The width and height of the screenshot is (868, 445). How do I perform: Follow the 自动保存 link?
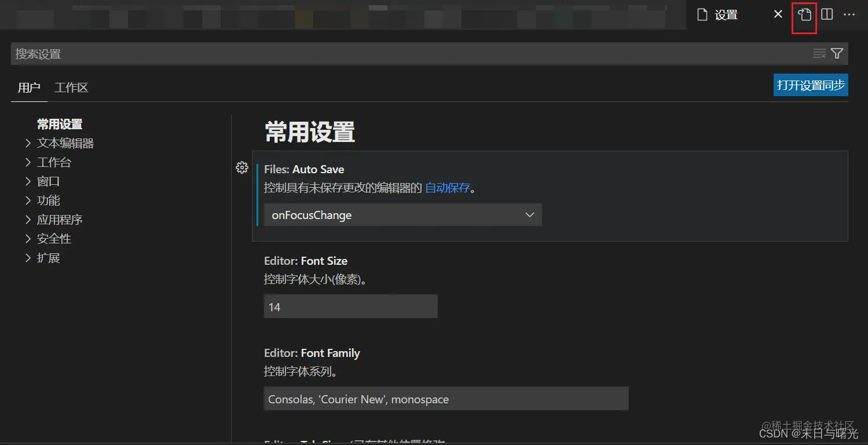coord(448,188)
